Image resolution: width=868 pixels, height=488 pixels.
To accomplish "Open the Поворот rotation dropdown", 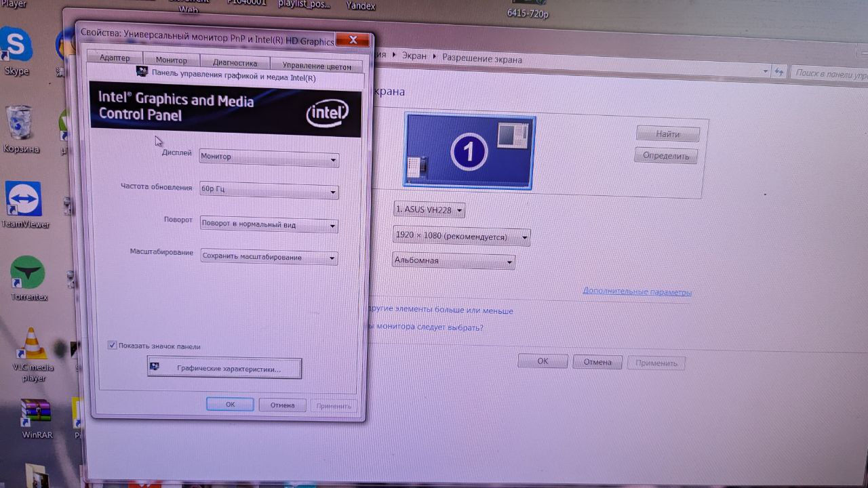I will click(269, 225).
